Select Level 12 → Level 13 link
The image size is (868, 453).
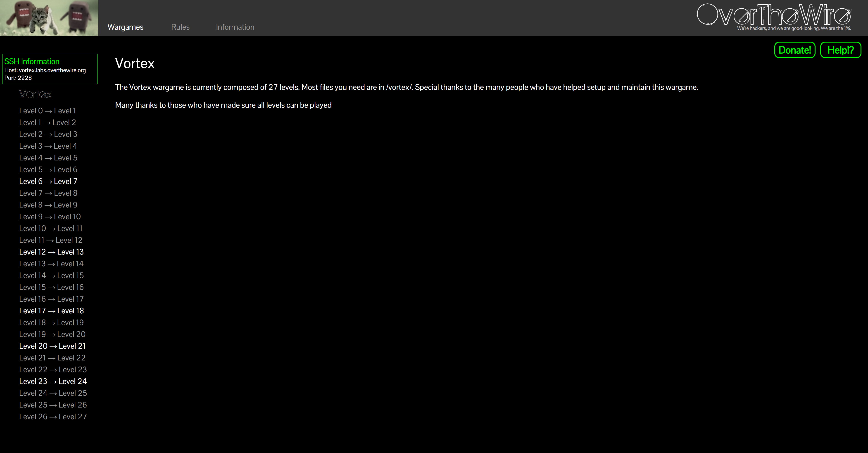51,252
